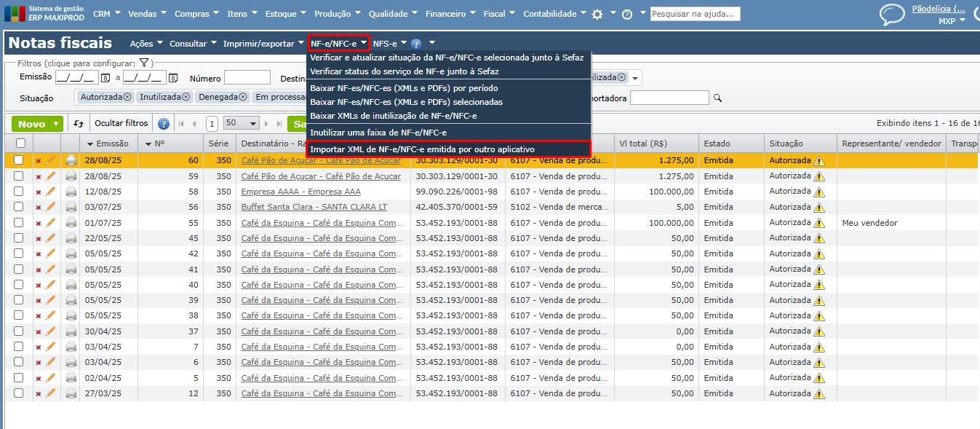
Task: Select Baixar NF-es/NFC-es por período
Action: (404, 88)
